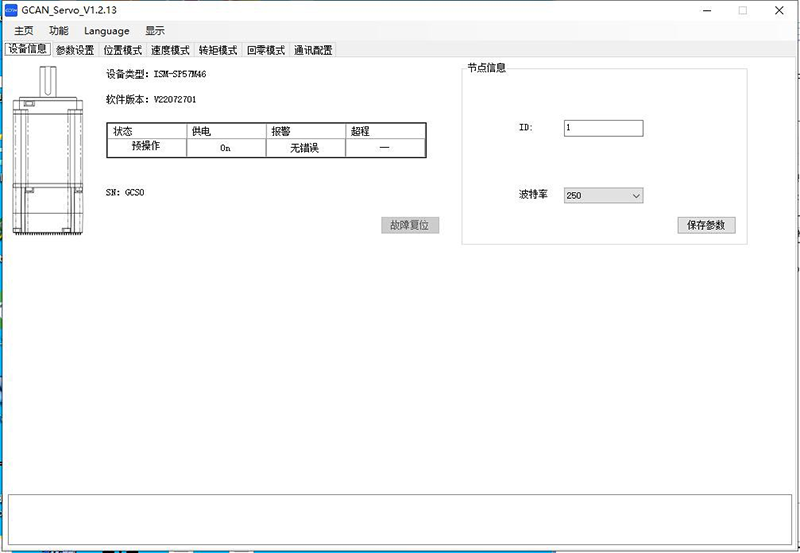Go to the 位置模式 tab
This screenshot has height=553, width=800.
click(x=123, y=50)
